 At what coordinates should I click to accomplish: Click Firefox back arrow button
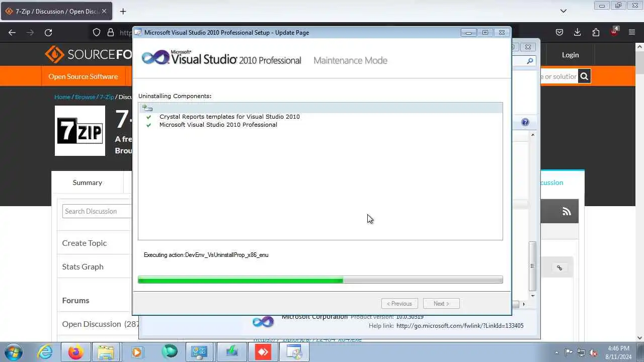click(x=12, y=32)
